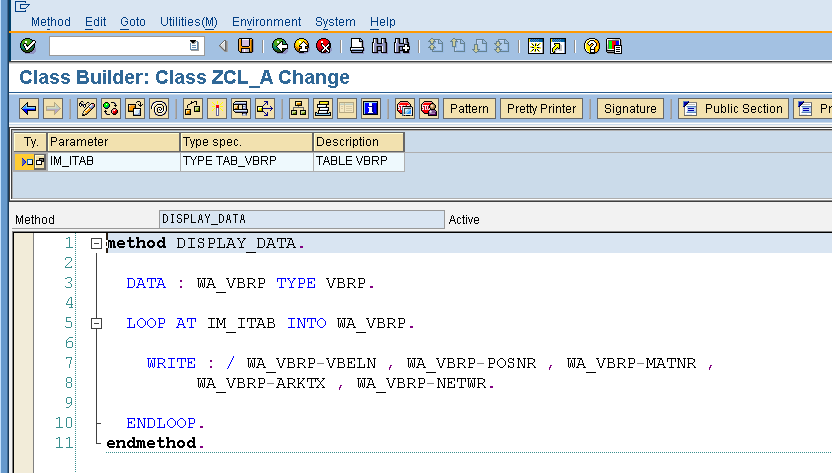Click the Generate Shortcut icon

558,46
